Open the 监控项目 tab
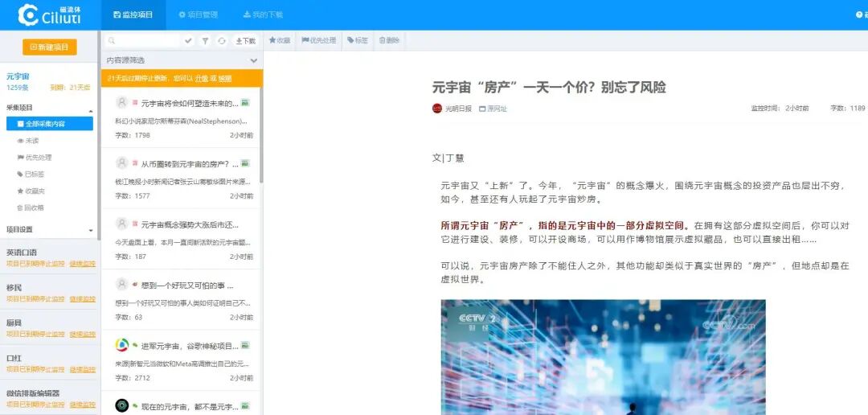 click(x=133, y=15)
